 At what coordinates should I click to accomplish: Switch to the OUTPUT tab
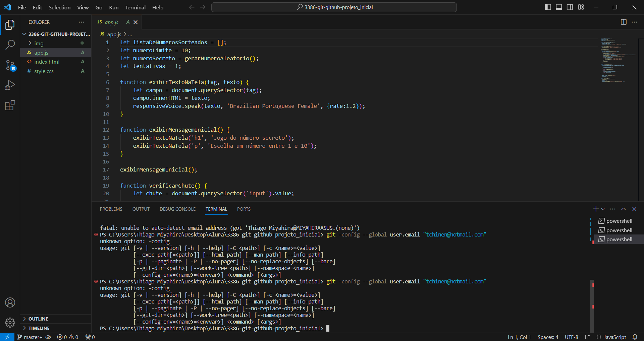141,209
